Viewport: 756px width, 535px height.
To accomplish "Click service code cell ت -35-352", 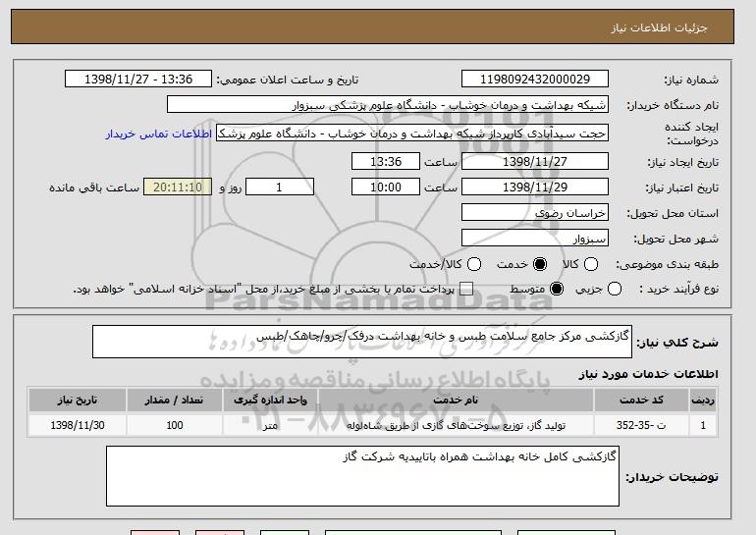I will 641,425.
